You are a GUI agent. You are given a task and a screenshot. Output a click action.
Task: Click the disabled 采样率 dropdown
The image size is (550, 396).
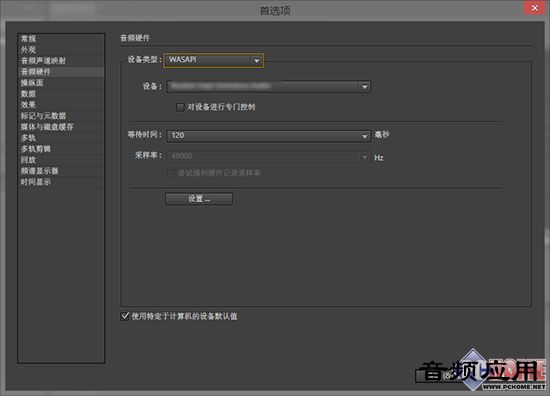(268, 156)
